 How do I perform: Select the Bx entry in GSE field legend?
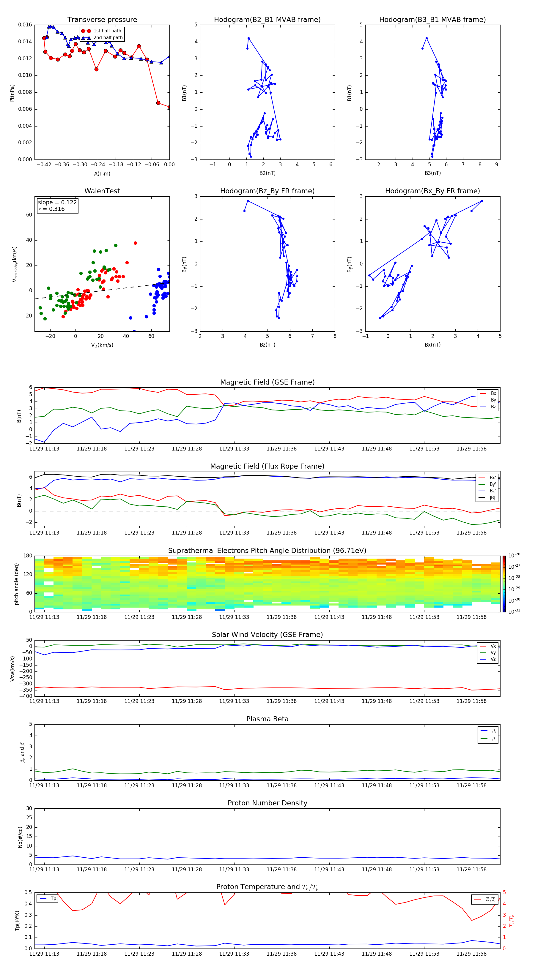tap(488, 393)
